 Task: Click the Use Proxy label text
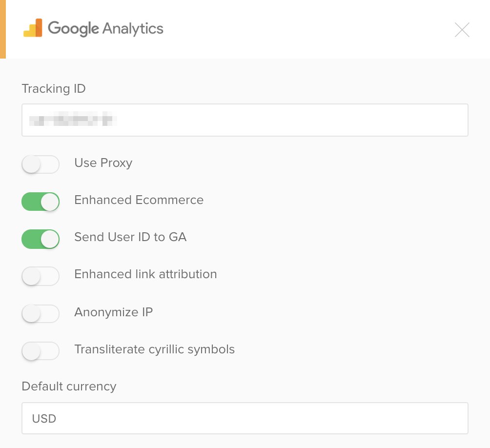103,163
